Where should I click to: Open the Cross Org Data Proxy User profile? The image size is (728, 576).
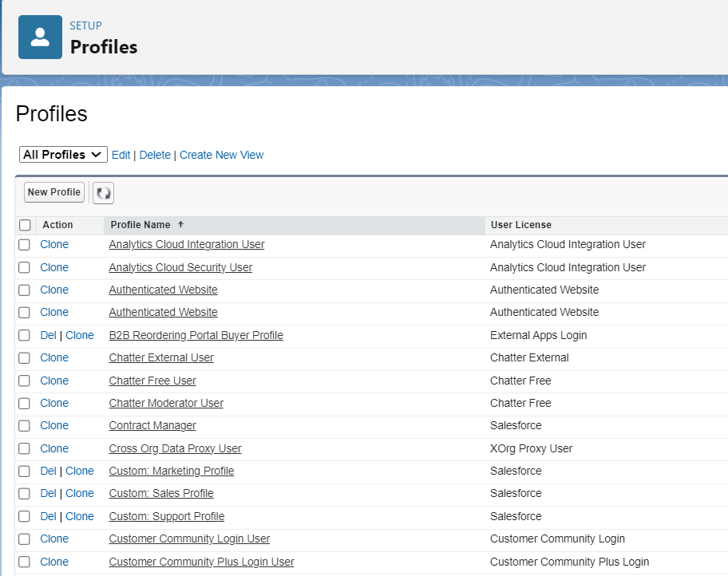pyautogui.click(x=175, y=448)
